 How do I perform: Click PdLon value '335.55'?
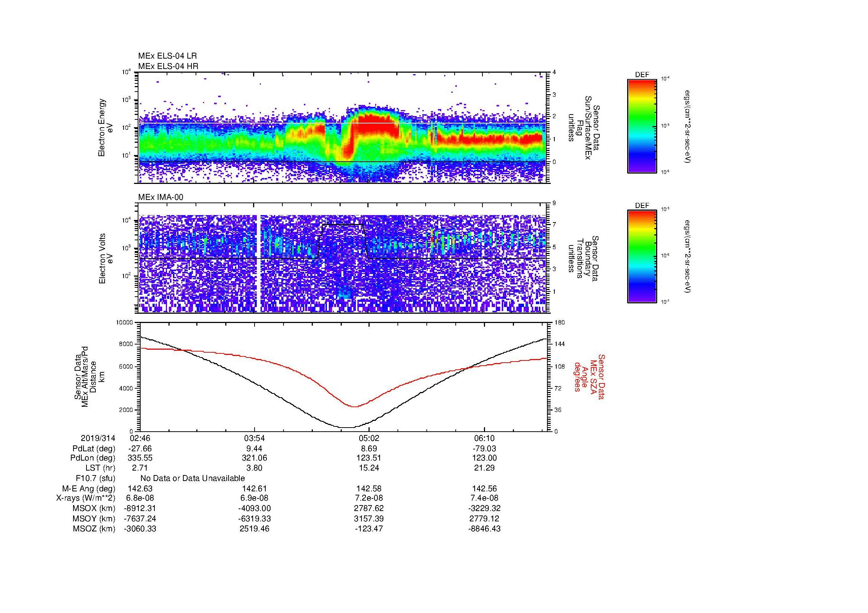pos(140,458)
